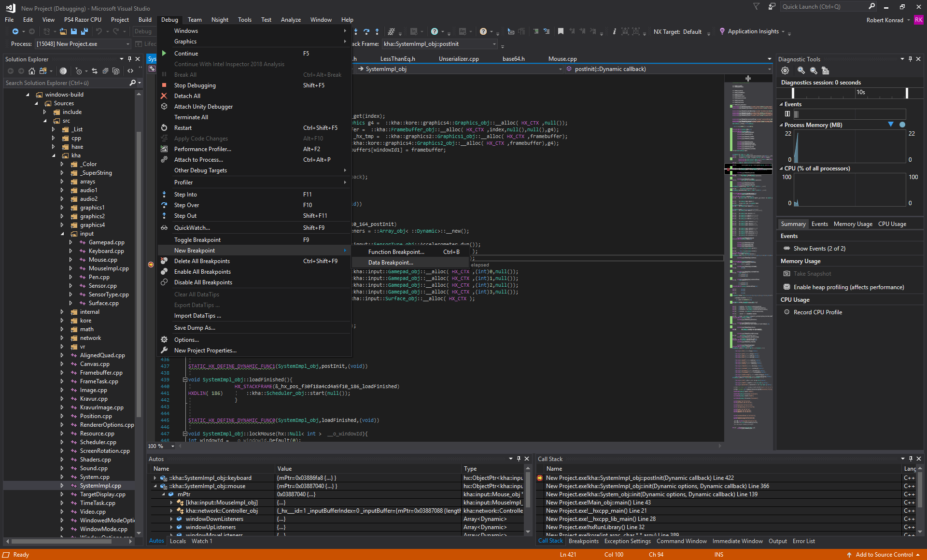Choose Data Breakpoint from submenu

pyautogui.click(x=410, y=263)
